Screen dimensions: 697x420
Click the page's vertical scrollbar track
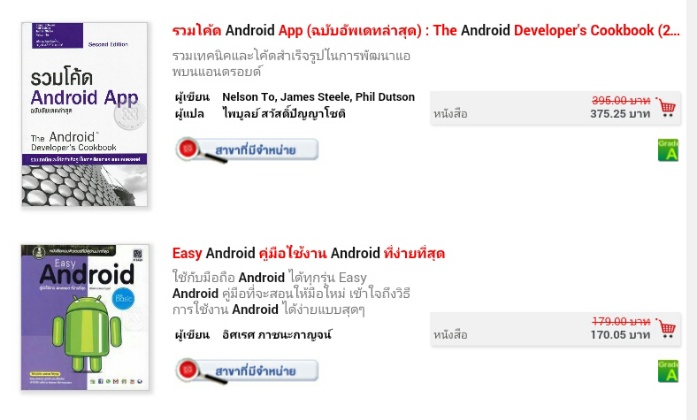692,210
